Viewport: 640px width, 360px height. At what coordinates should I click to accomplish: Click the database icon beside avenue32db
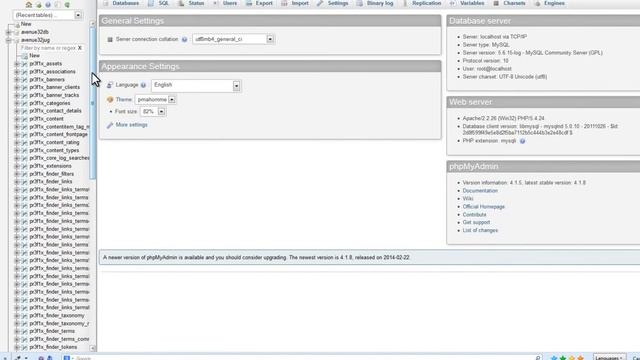pyautogui.click(x=16, y=32)
